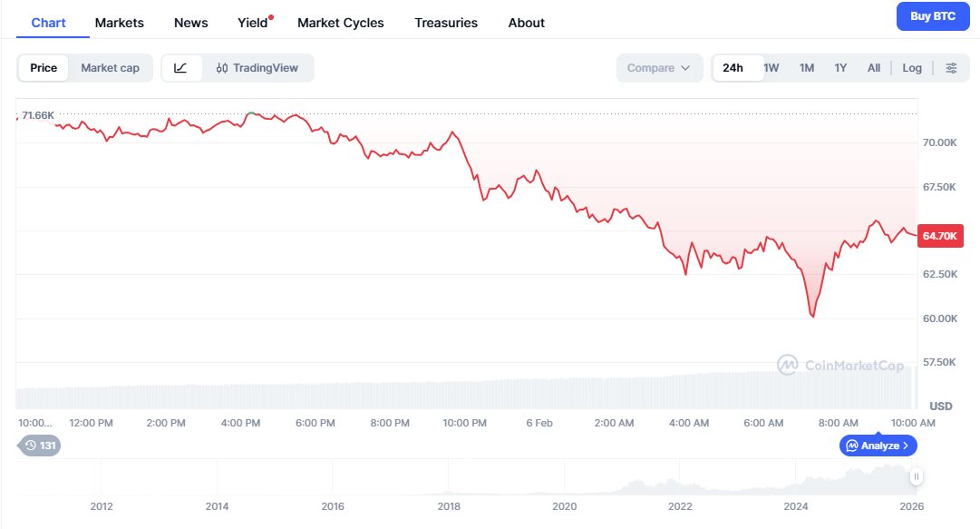The width and height of the screenshot is (980, 529).
Task: Click the timeline range slider handle
Action: tap(916, 476)
